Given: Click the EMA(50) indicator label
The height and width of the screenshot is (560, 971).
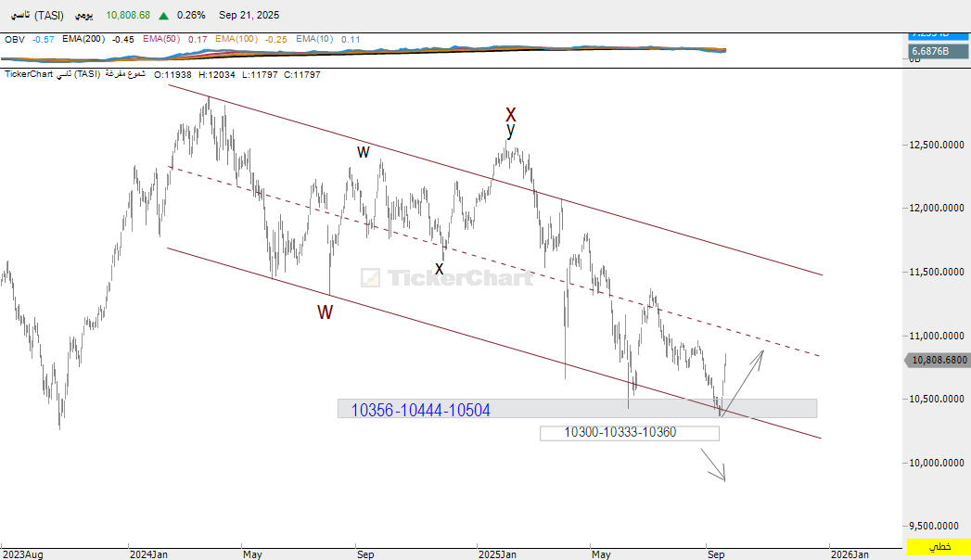Looking at the screenshot, I should click(163, 40).
